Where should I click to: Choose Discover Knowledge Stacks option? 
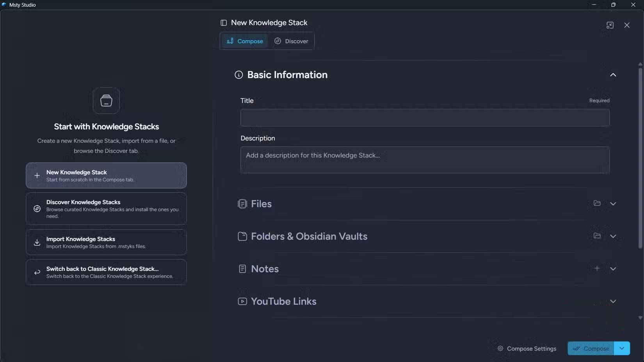[x=106, y=209]
